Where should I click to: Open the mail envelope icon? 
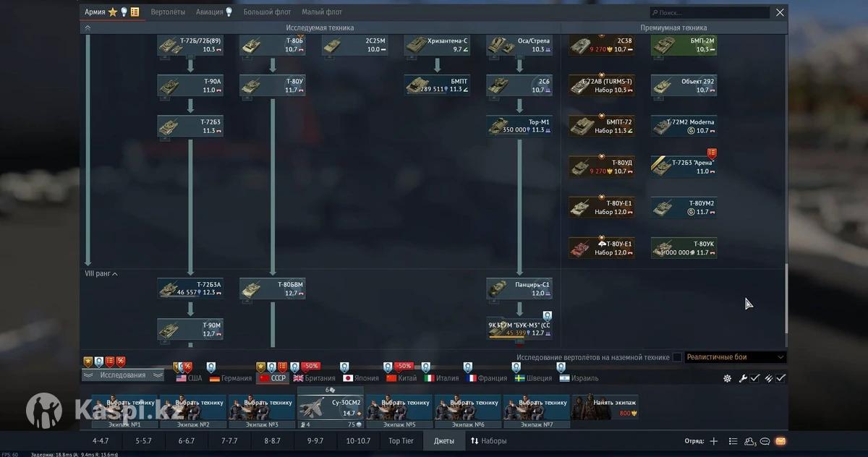click(x=780, y=441)
